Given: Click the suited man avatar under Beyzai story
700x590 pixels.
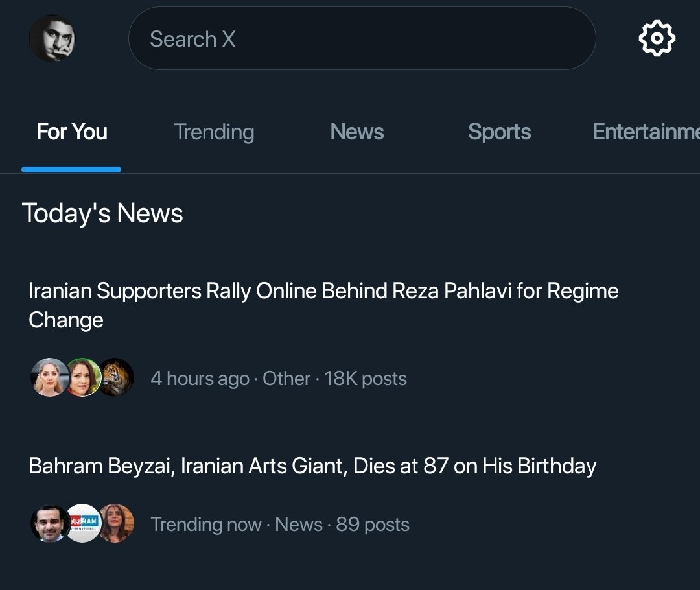Looking at the screenshot, I should (x=49, y=523).
